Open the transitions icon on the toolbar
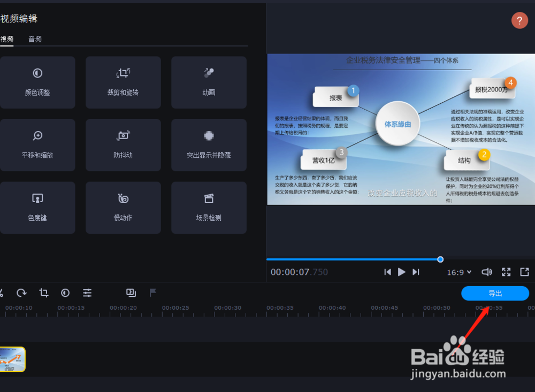 [131, 293]
